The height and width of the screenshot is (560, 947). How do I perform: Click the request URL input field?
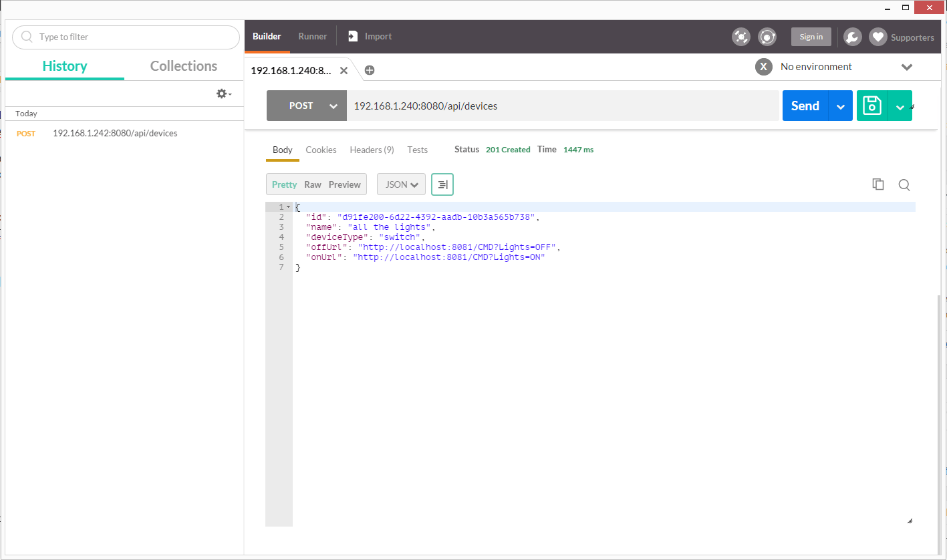tap(563, 106)
